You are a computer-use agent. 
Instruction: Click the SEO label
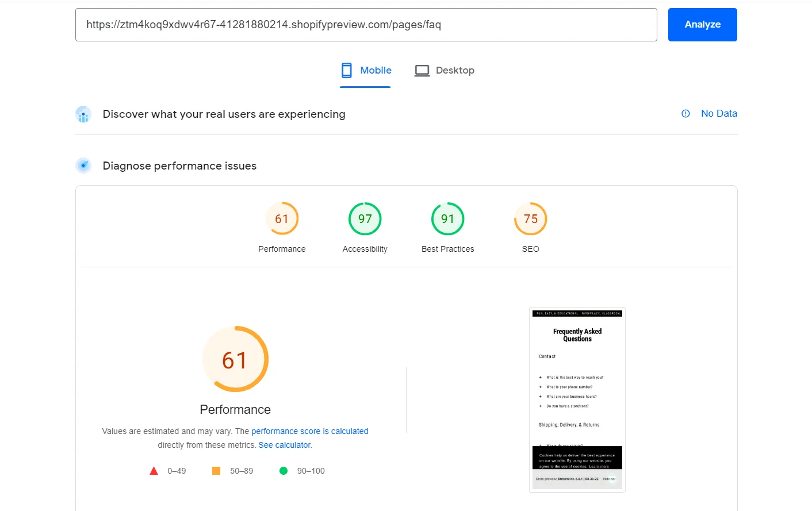(x=531, y=249)
